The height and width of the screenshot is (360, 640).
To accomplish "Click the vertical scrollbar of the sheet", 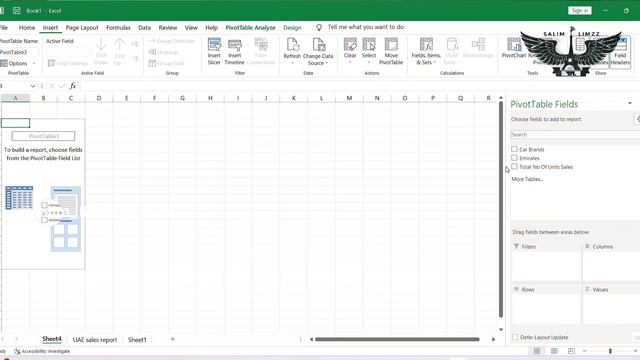I will pyautogui.click(x=501, y=209).
